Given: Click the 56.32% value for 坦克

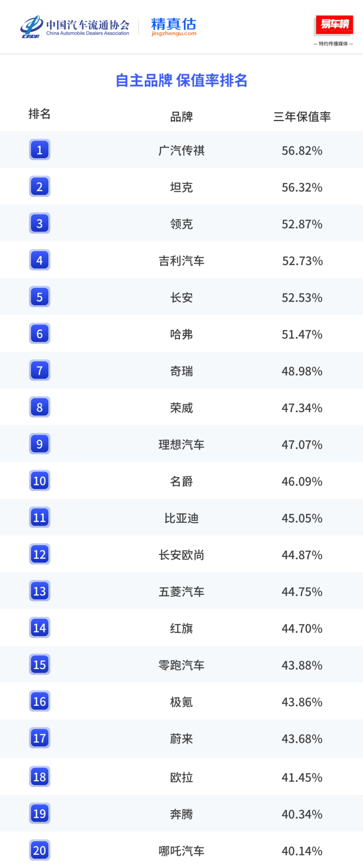Looking at the screenshot, I should click(302, 187).
